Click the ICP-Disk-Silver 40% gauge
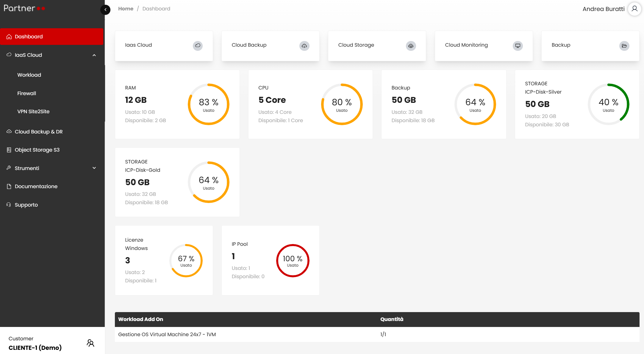 tap(609, 104)
